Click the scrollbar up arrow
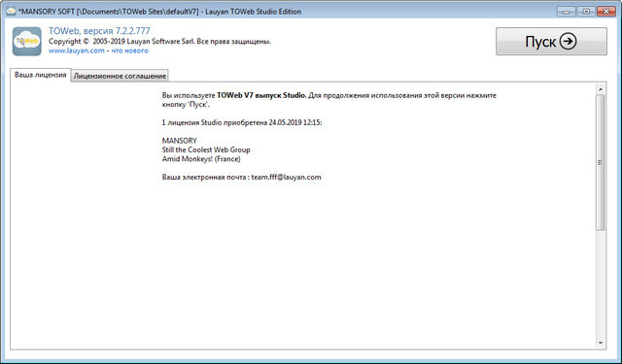The image size is (622, 364). point(601,89)
